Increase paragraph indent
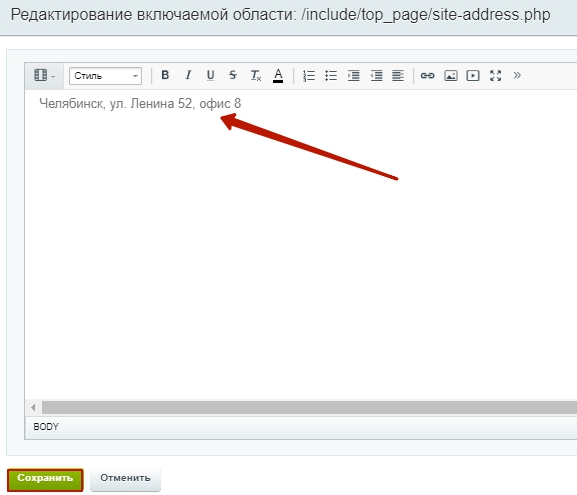The width and height of the screenshot is (577, 495). (354, 75)
